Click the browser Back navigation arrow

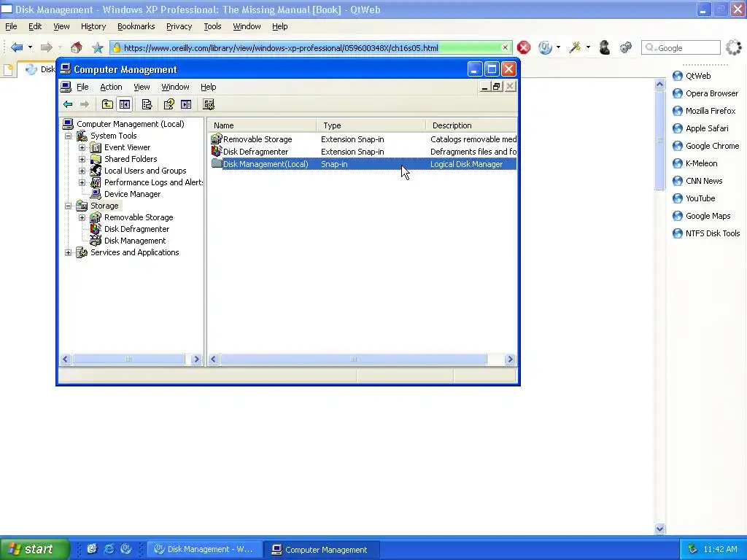(x=17, y=47)
